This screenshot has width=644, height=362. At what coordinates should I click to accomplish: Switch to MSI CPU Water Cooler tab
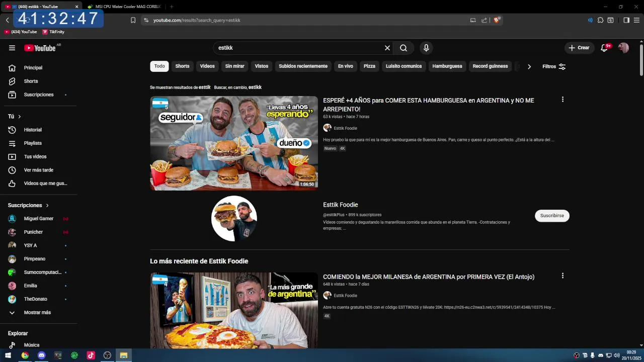coord(124,7)
